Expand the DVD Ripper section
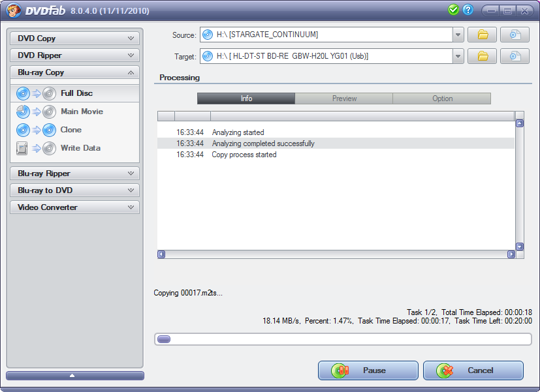This screenshot has width=540, height=392. (74, 55)
